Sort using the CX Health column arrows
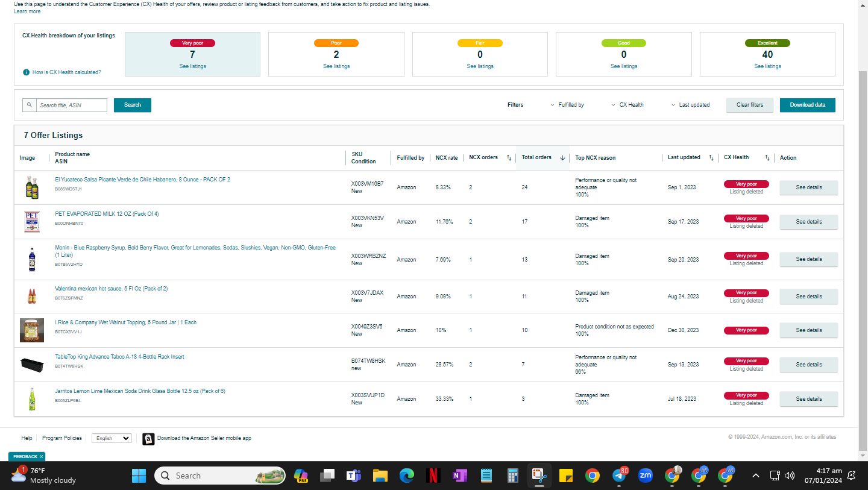Viewport: 868px width, 490px height. pyautogui.click(x=767, y=158)
